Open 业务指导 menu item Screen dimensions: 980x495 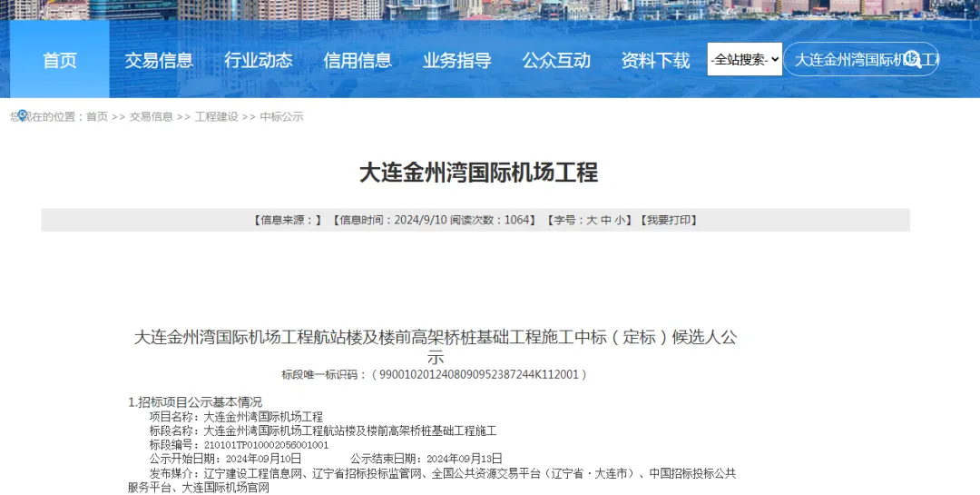coord(456,60)
